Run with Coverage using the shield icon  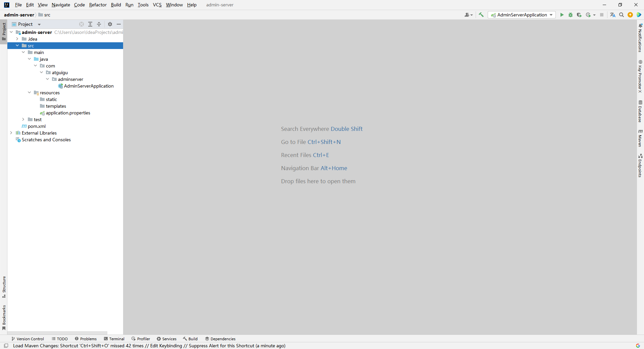pos(579,15)
